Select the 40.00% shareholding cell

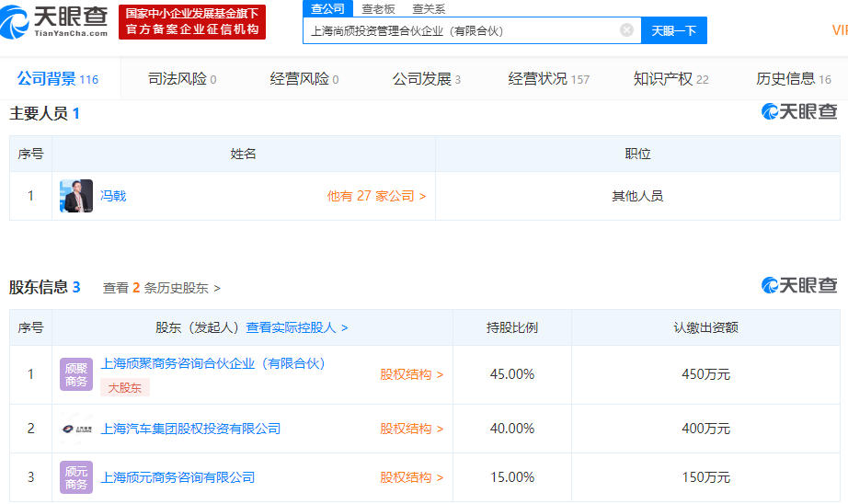[512, 429]
